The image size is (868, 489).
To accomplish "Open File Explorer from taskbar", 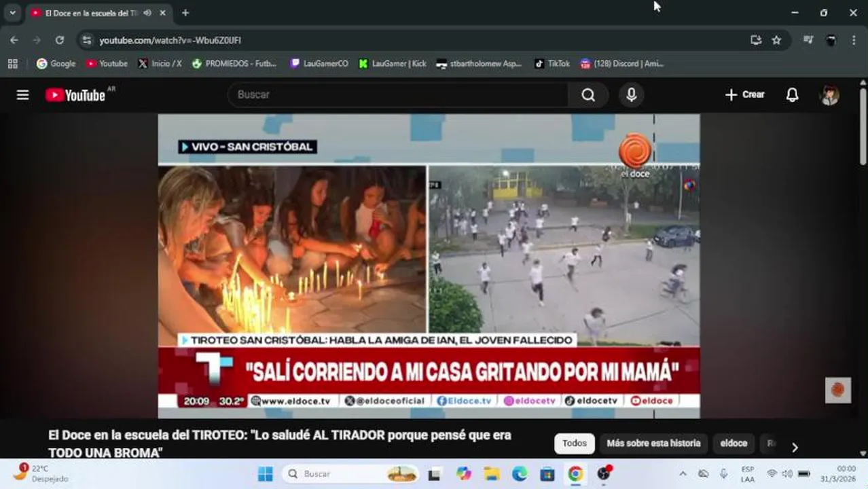I will [492, 473].
